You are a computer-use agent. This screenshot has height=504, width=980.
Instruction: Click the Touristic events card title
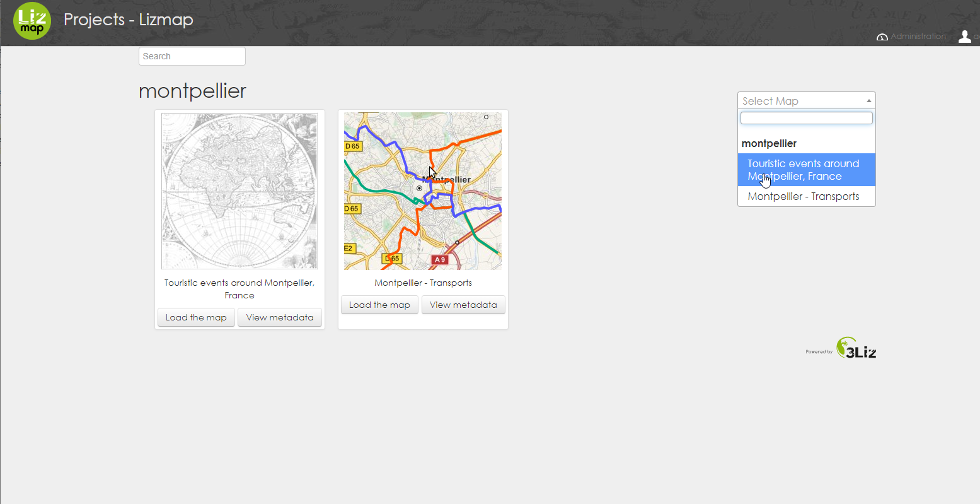(x=239, y=289)
